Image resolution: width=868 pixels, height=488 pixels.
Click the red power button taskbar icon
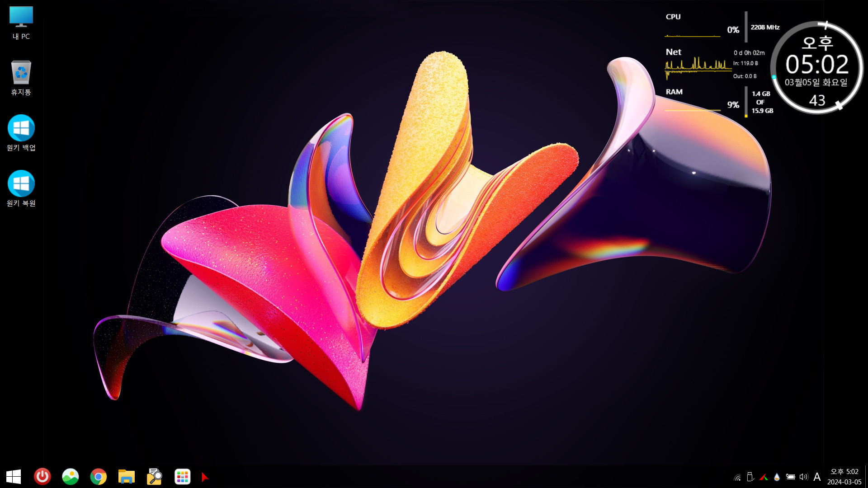click(42, 477)
